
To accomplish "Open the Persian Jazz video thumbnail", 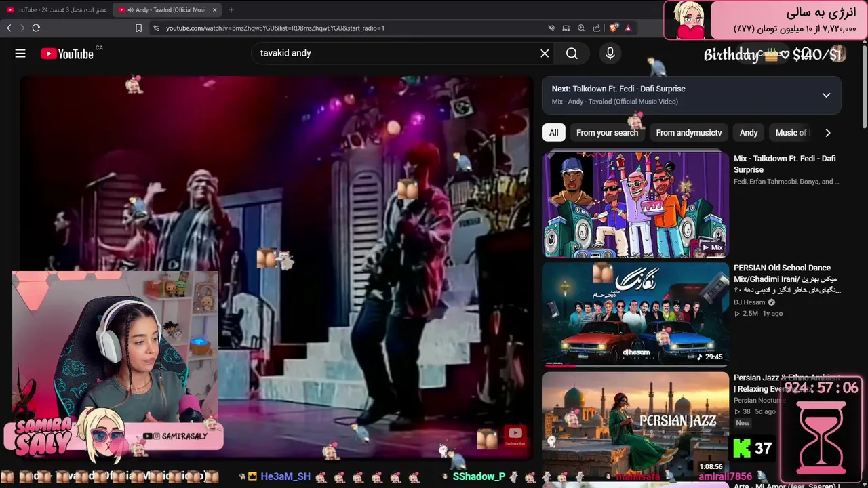I will pos(635,424).
